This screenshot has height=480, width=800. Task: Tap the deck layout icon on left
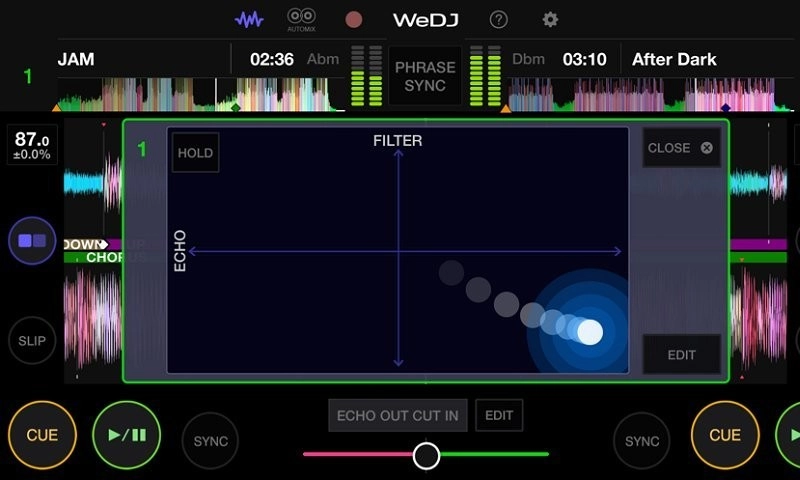point(32,241)
